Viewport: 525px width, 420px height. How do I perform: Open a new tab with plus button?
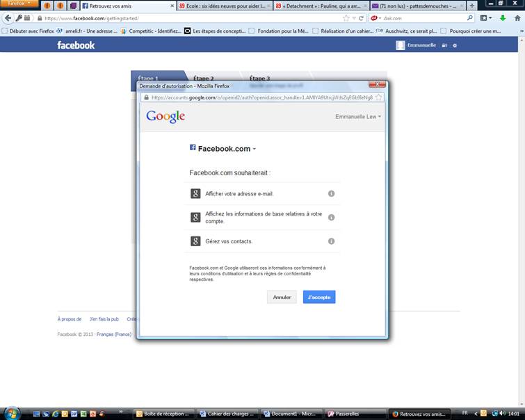(471, 6)
